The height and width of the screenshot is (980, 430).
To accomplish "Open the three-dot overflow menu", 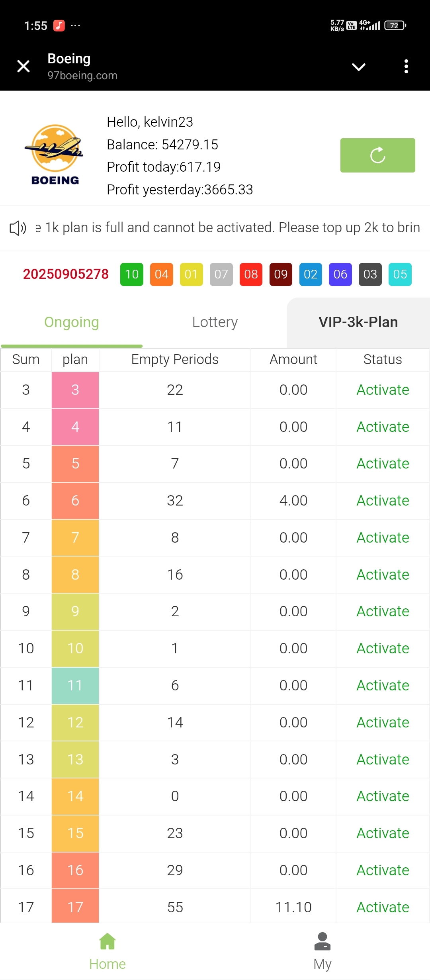I will [x=406, y=67].
